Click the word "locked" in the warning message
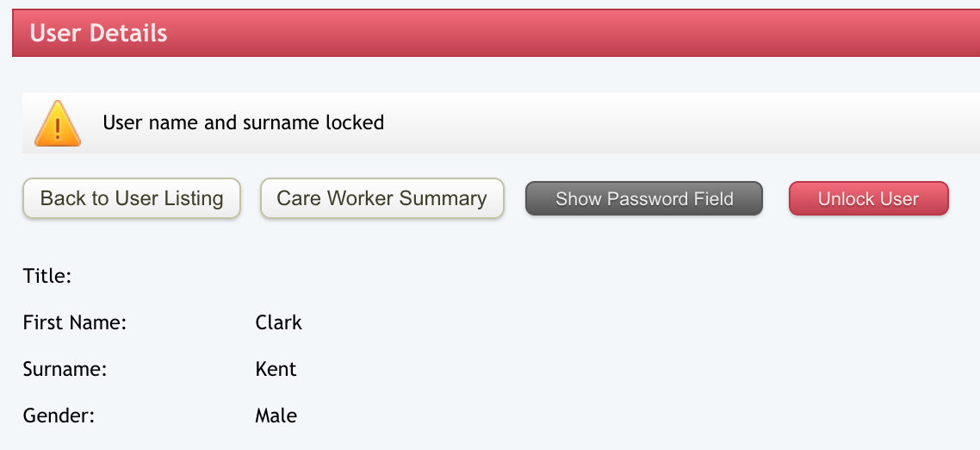The image size is (980, 450). coord(355,122)
